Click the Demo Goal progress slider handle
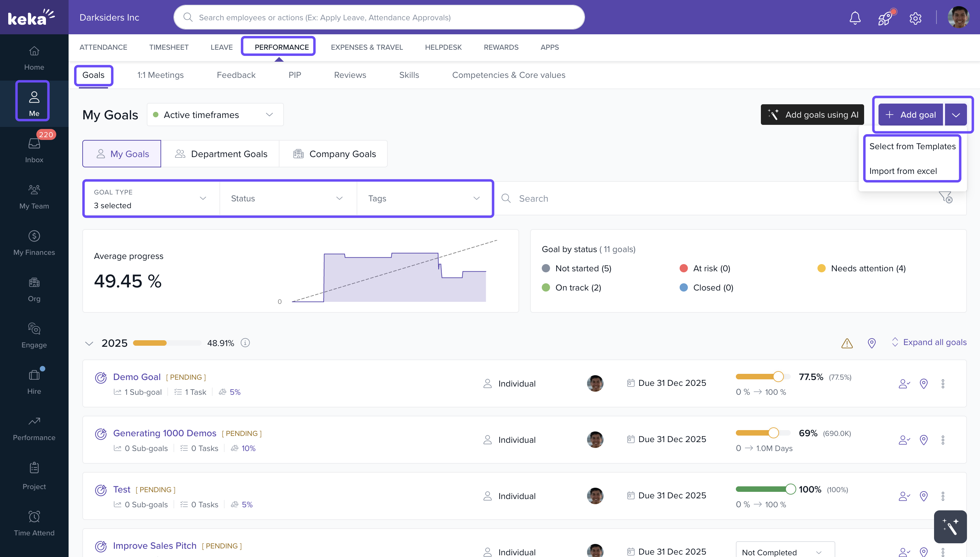This screenshot has width=980, height=557. 778,377
